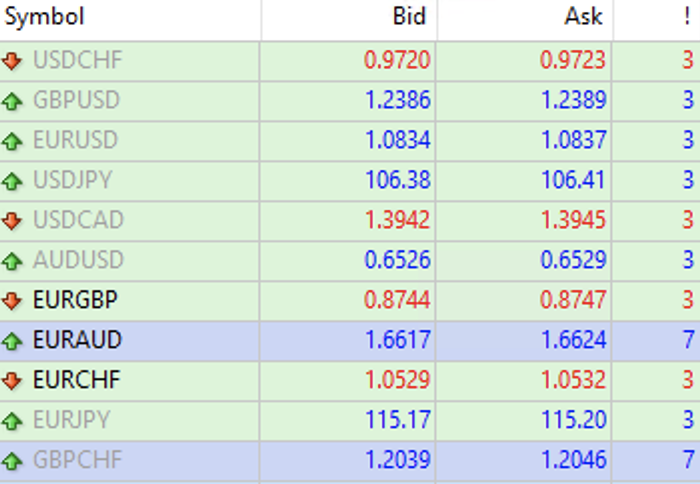Image resolution: width=700 pixels, height=484 pixels.
Task: Click the USDCAD bid value 1.3942
Action: [397, 220]
